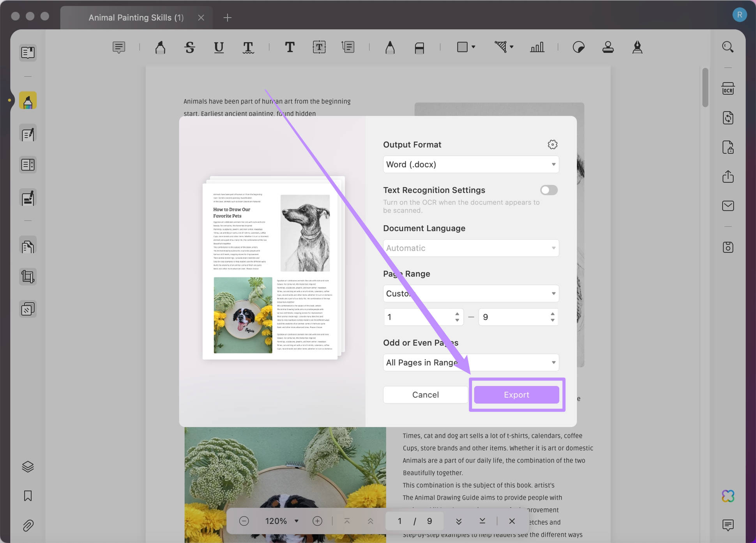Open the Document Language Automatic dropdown

pyautogui.click(x=471, y=248)
